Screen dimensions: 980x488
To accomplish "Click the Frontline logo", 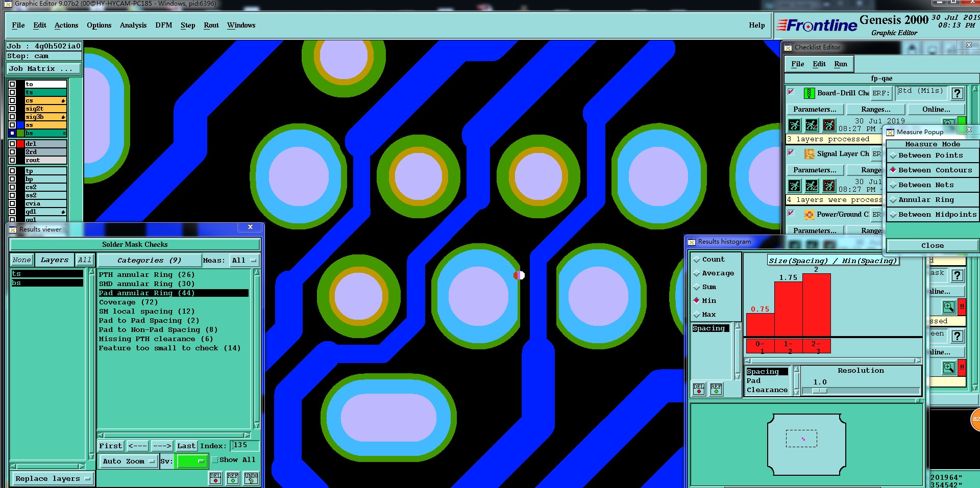I will [817, 25].
